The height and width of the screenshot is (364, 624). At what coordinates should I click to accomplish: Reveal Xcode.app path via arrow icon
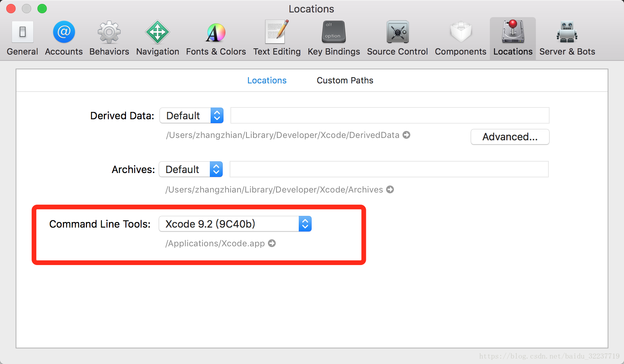tap(272, 243)
